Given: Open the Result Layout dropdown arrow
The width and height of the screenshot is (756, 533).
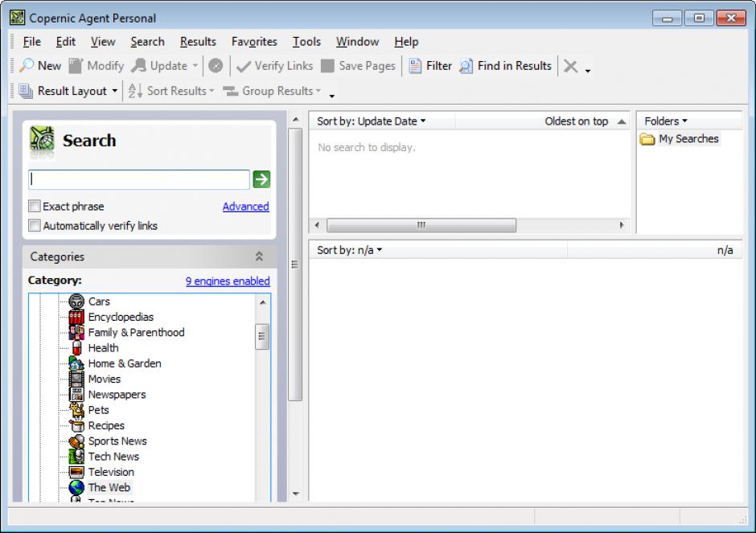Looking at the screenshot, I should [115, 91].
